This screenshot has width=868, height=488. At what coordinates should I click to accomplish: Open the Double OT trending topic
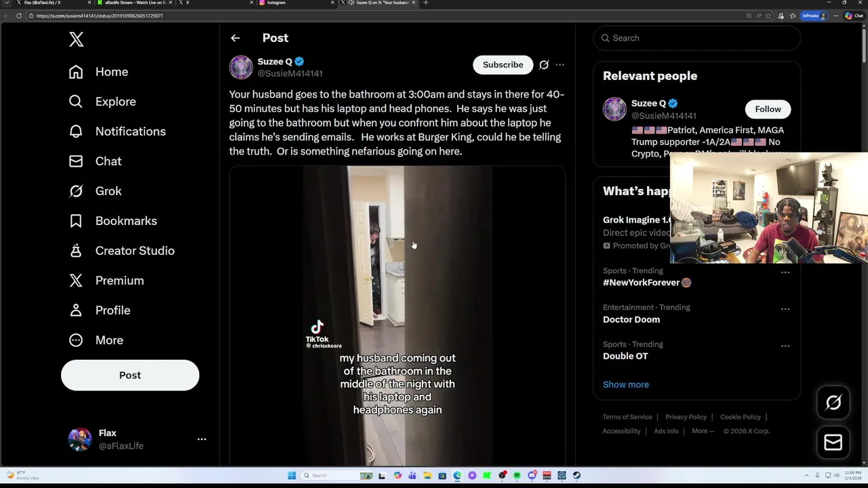coord(625,356)
